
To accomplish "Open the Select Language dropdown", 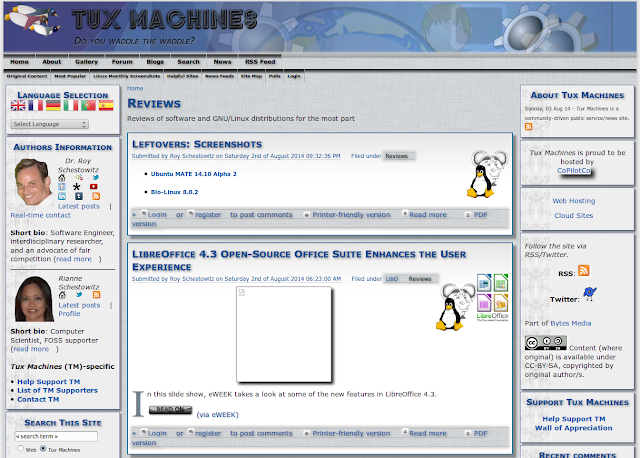I will pyautogui.click(x=49, y=124).
